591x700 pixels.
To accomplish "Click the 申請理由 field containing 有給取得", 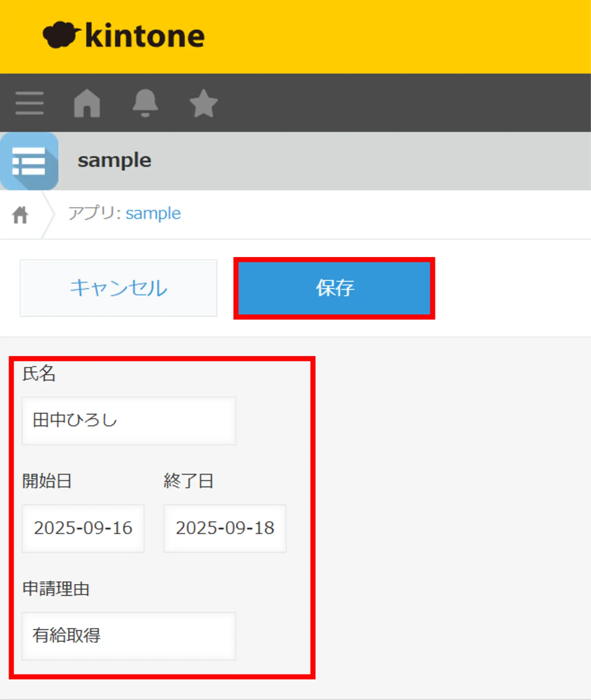I will [129, 636].
